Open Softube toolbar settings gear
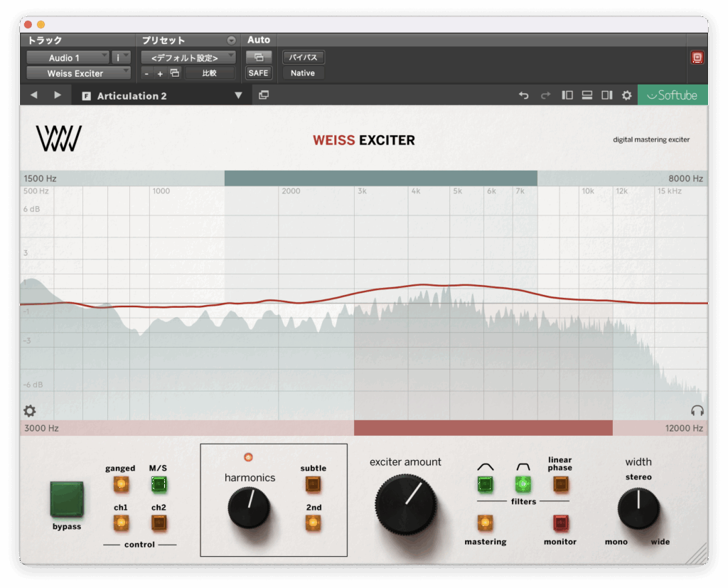This screenshot has height=588, width=728. pyautogui.click(x=627, y=95)
